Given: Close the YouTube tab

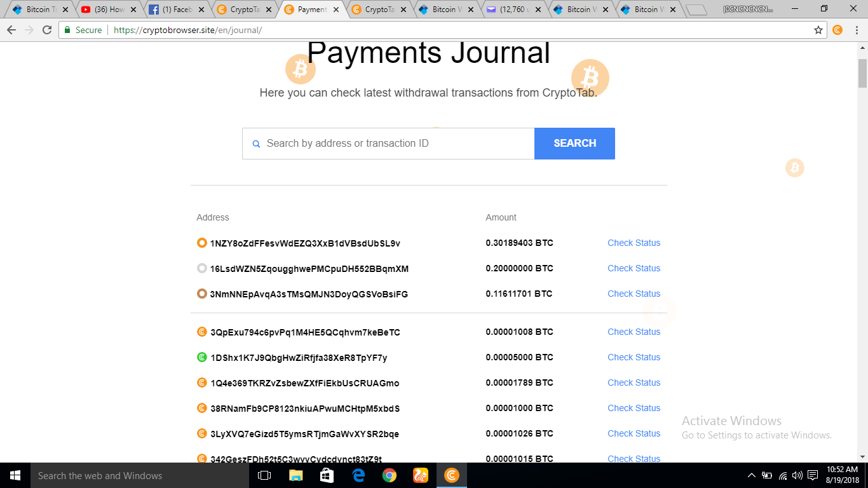Looking at the screenshot, I should 133,10.
